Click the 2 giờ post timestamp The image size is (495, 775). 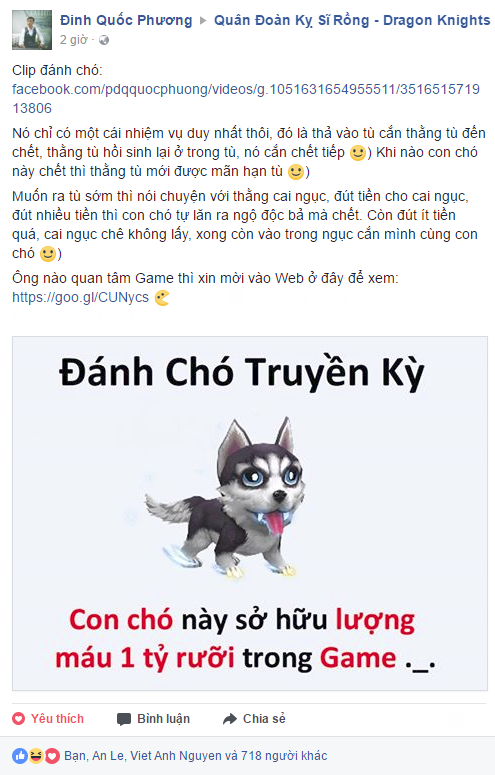[74, 40]
